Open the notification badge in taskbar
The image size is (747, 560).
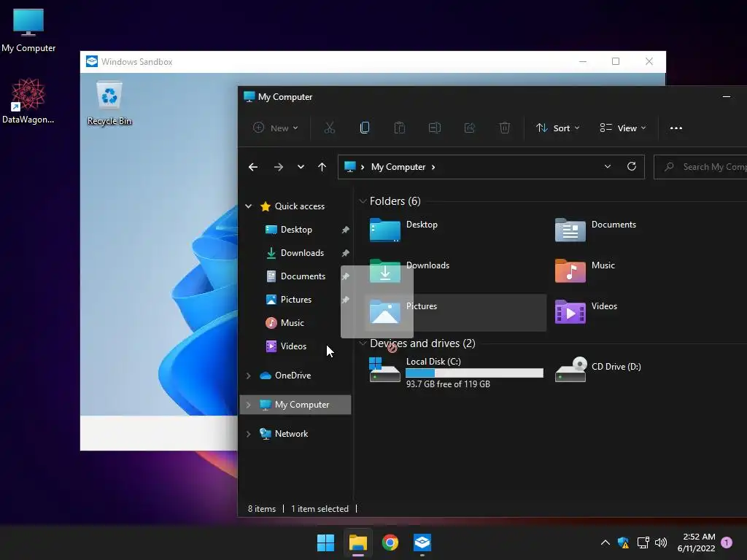pos(727,542)
